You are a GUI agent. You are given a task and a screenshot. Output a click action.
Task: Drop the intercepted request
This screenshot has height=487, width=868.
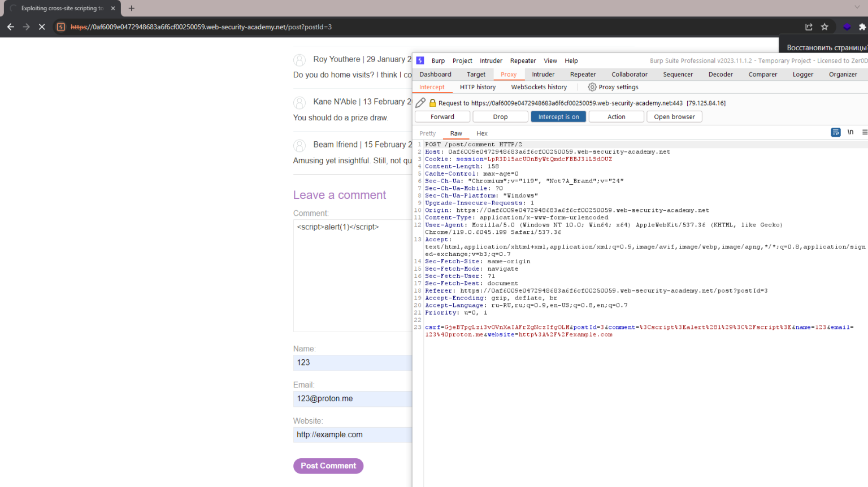[x=500, y=116]
